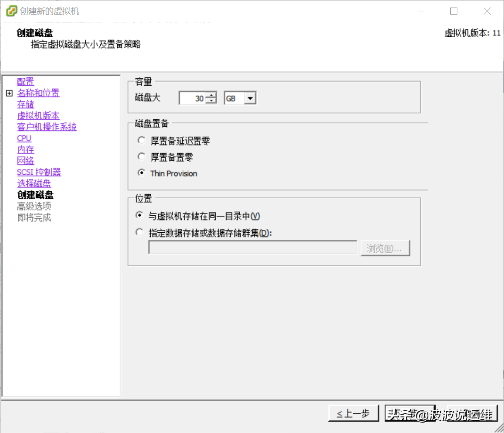Screen dimensions: 504x433
Task: Click the ≤上一步 back button
Action: click(353, 413)
